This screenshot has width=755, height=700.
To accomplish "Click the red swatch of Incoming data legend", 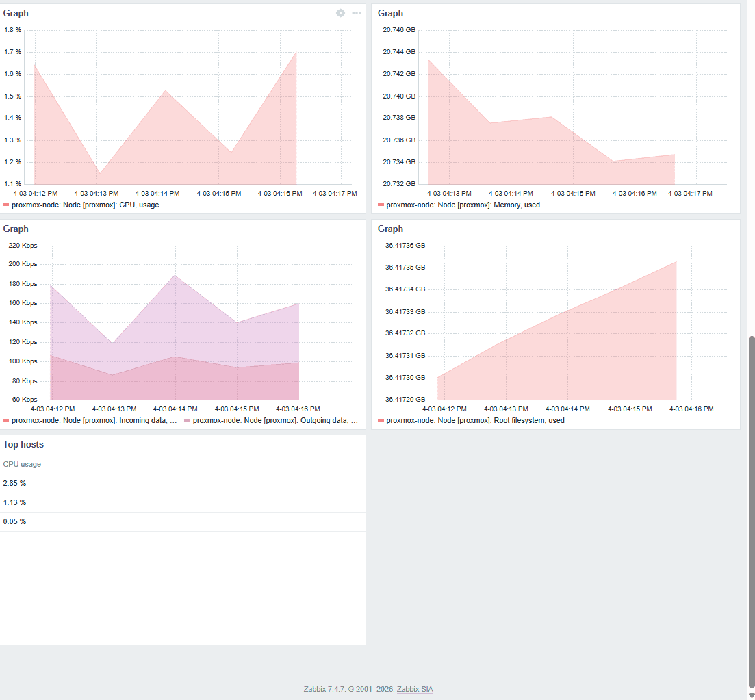I will (5, 421).
